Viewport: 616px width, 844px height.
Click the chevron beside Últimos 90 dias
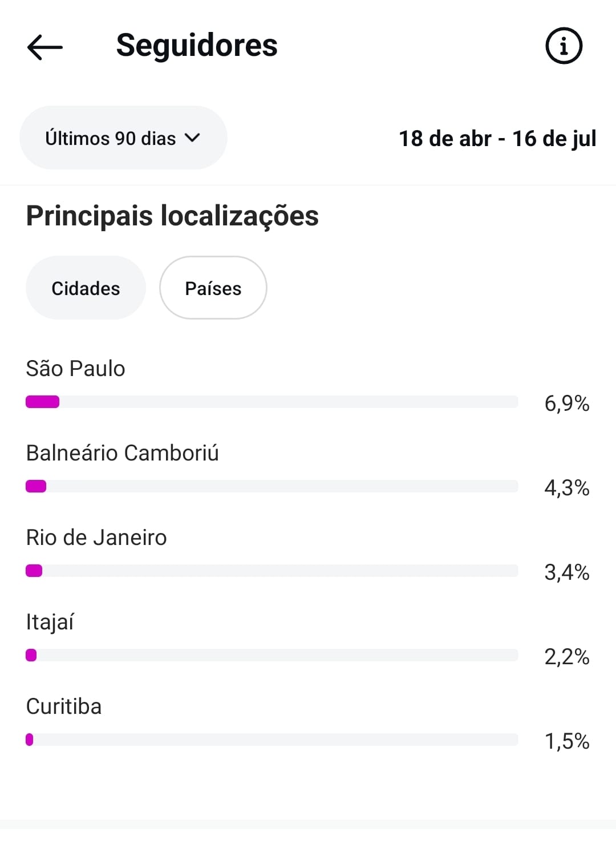click(193, 138)
